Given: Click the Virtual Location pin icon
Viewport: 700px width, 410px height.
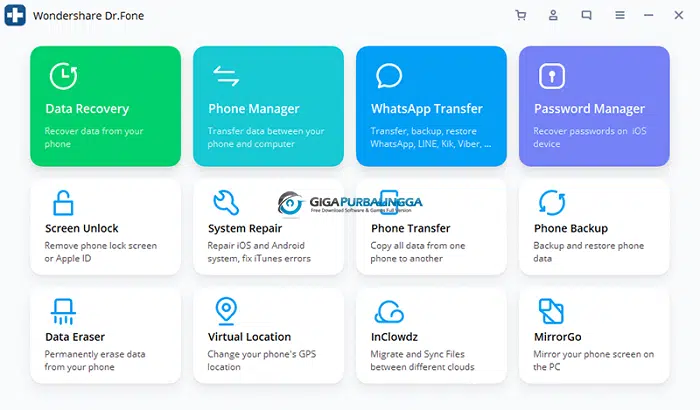Looking at the screenshot, I should point(226,311).
